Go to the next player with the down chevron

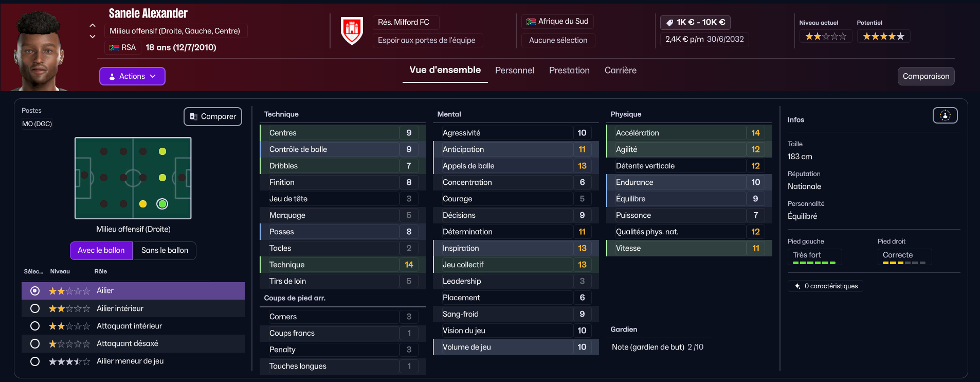tap(93, 37)
